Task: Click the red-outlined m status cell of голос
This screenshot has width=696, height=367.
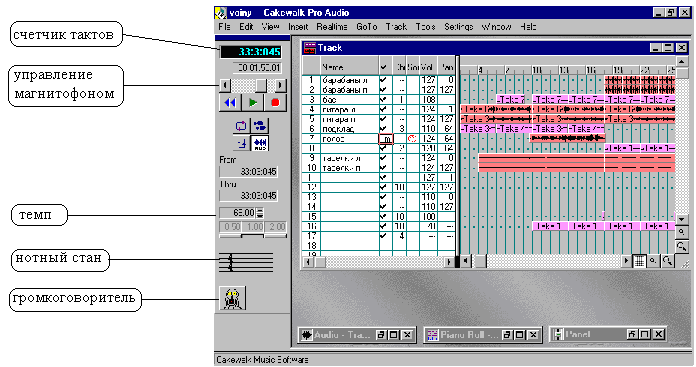Action: click(386, 139)
